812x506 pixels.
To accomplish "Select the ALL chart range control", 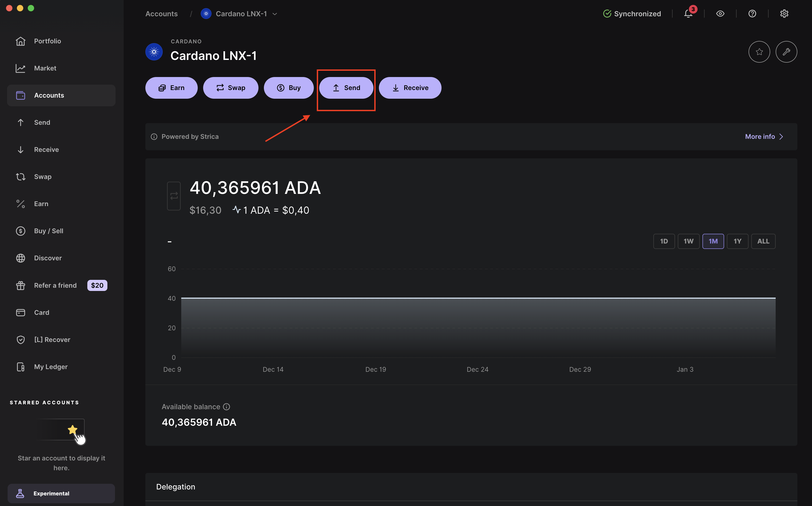I will 763,241.
